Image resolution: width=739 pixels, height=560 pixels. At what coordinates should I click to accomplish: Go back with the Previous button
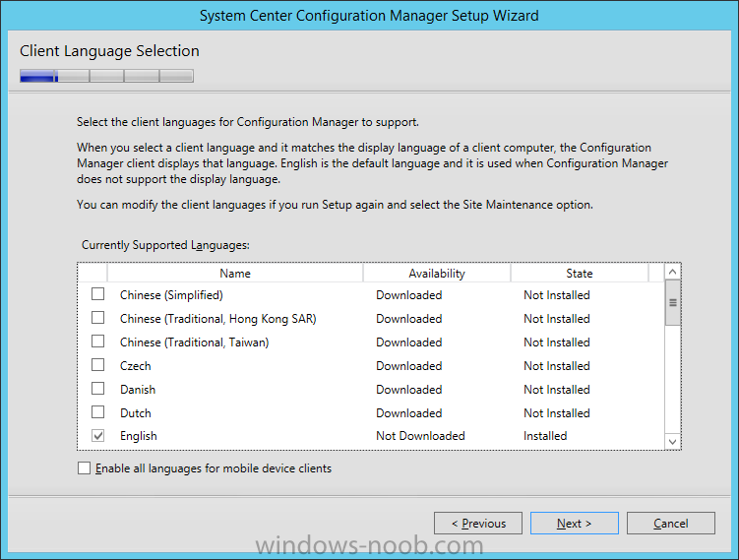coord(478,524)
